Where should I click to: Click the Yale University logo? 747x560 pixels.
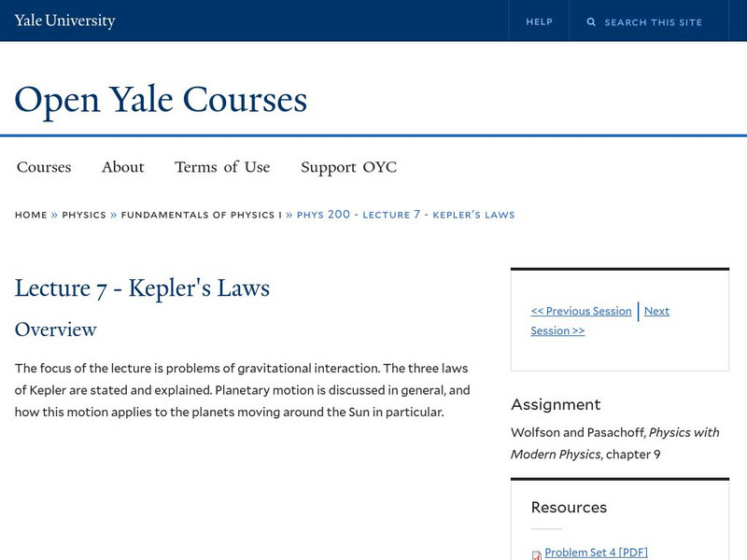(62, 19)
